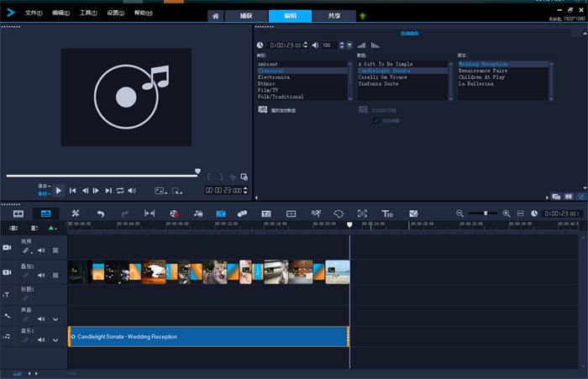This screenshot has width=588, height=379.
Task: Open the sound mixer tool
Action: click(198, 214)
